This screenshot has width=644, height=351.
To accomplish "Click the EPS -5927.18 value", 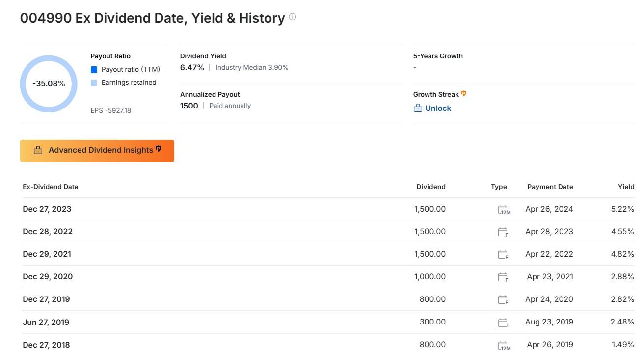I will 111,111.
